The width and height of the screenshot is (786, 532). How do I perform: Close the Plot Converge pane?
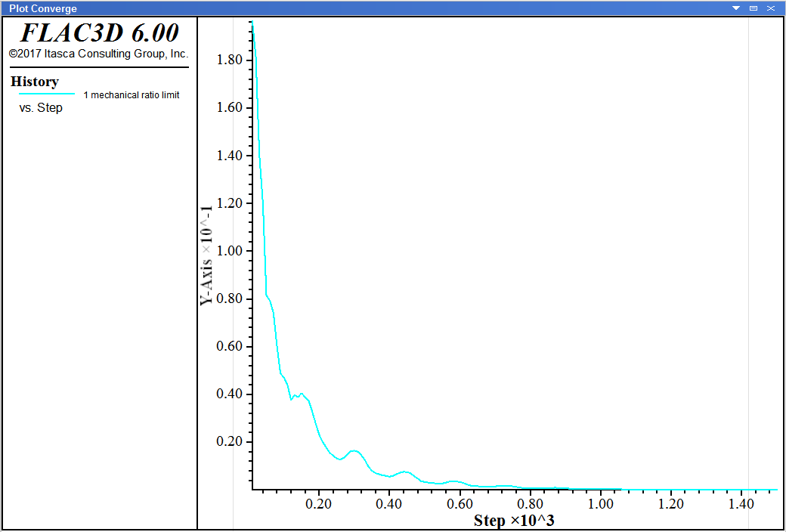(770, 8)
